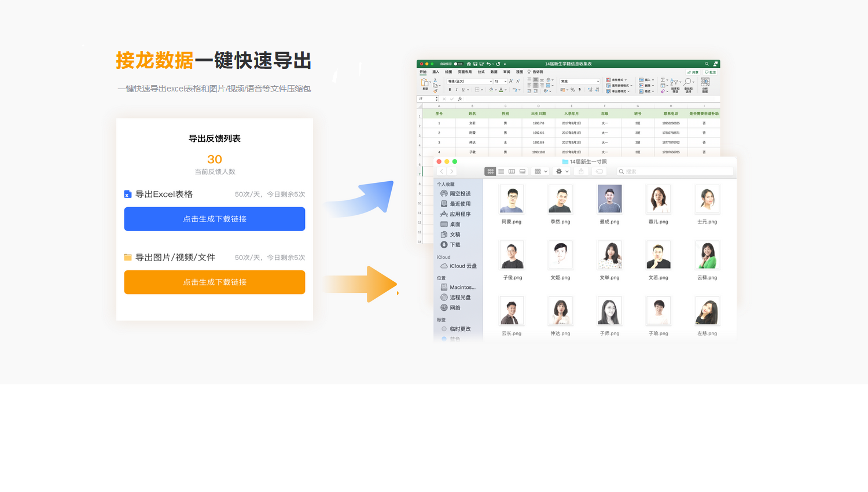
Task: Select the 阿蒙.png thumbnail
Action: tap(512, 199)
